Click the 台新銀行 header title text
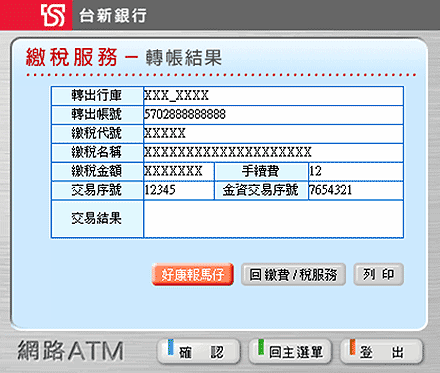 click(113, 15)
